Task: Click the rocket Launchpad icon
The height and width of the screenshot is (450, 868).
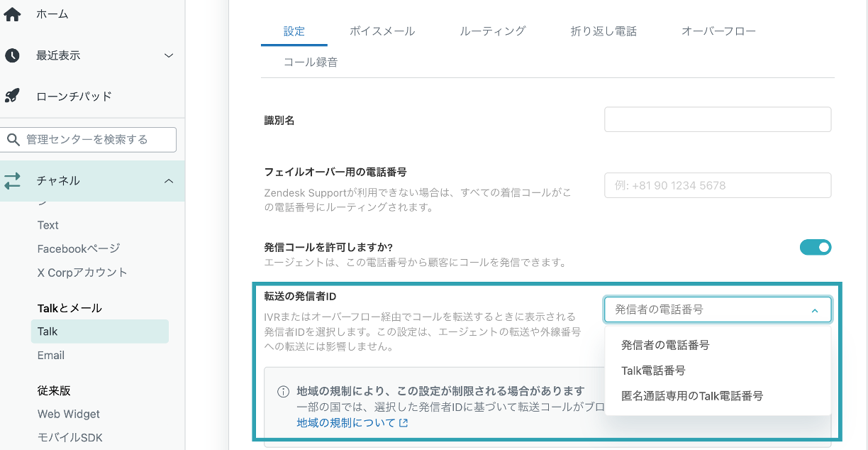Action: coord(12,96)
